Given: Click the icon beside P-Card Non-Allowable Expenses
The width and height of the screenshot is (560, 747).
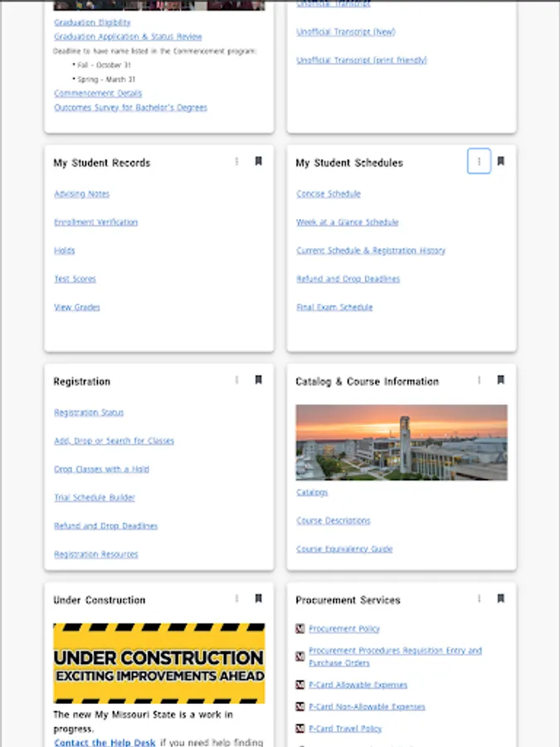Looking at the screenshot, I should [x=300, y=706].
